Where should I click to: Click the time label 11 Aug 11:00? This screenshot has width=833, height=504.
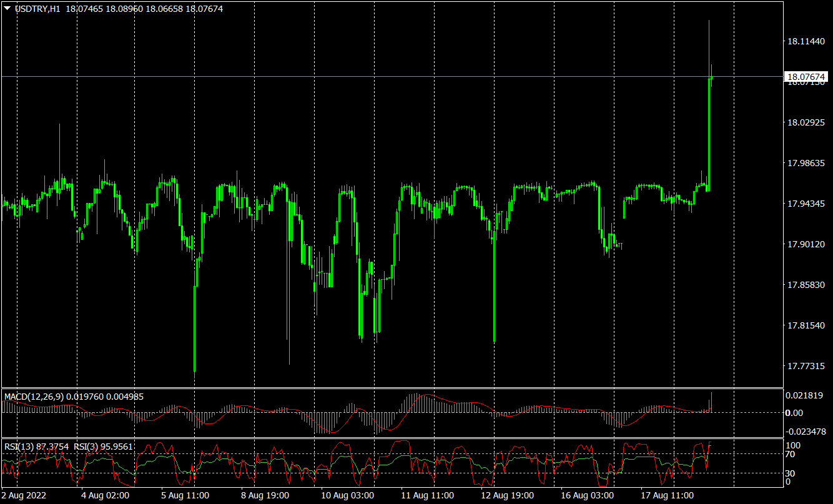(426, 495)
